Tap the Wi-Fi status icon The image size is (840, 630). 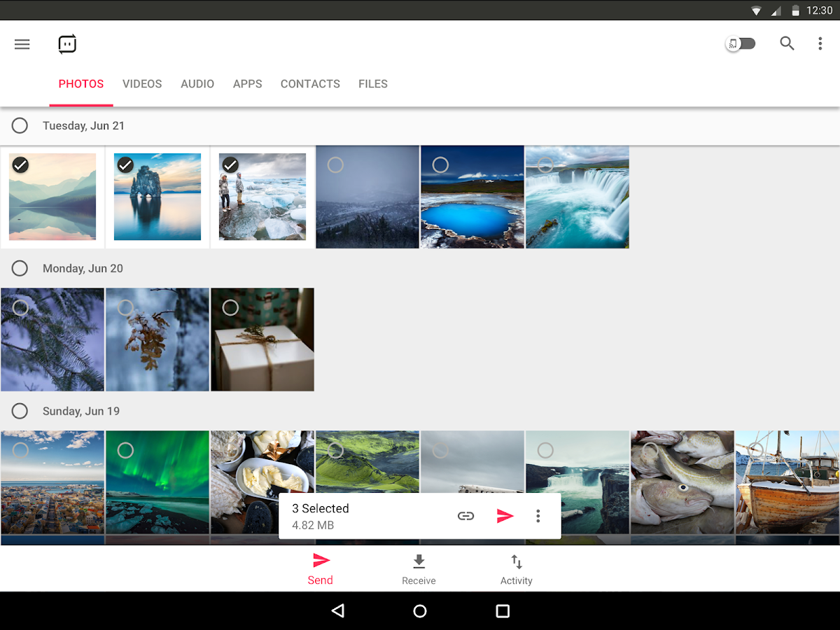pyautogui.click(x=756, y=10)
